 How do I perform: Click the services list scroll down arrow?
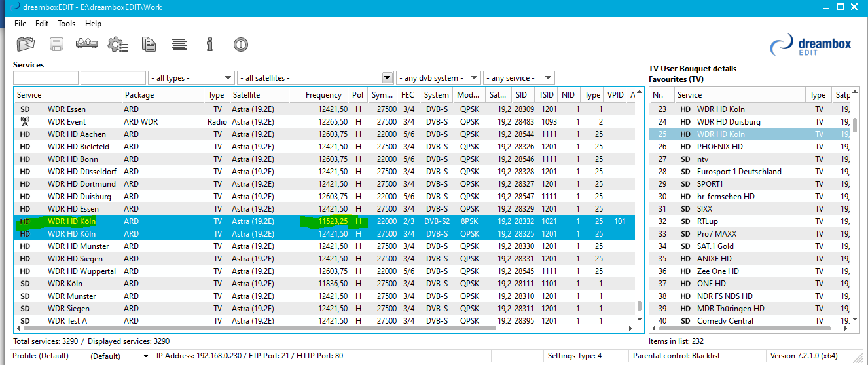tap(640, 320)
